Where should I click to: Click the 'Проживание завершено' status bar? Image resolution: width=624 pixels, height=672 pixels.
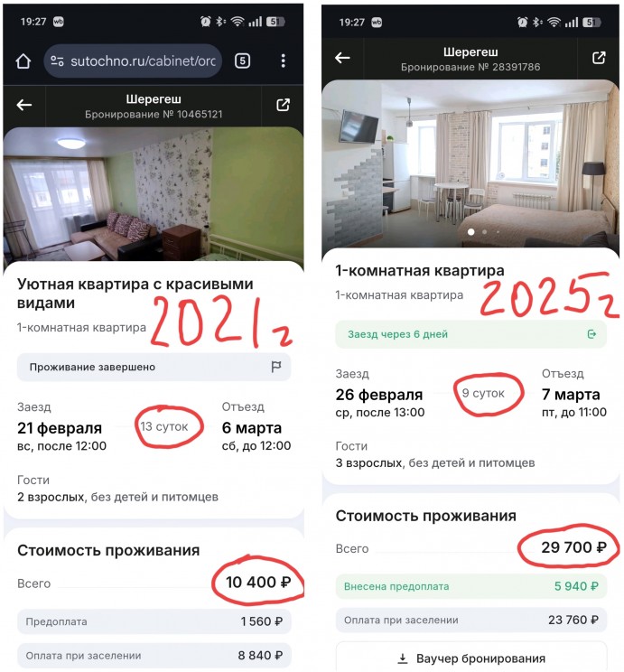pyautogui.click(x=154, y=367)
